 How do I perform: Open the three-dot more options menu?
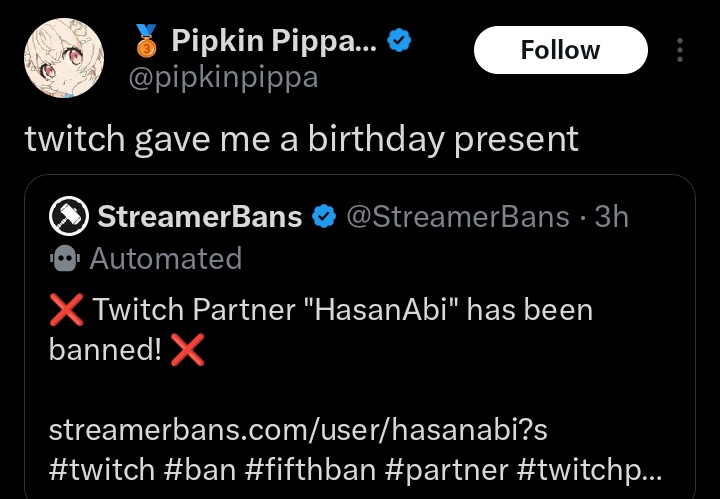pyautogui.click(x=680, y=50)
